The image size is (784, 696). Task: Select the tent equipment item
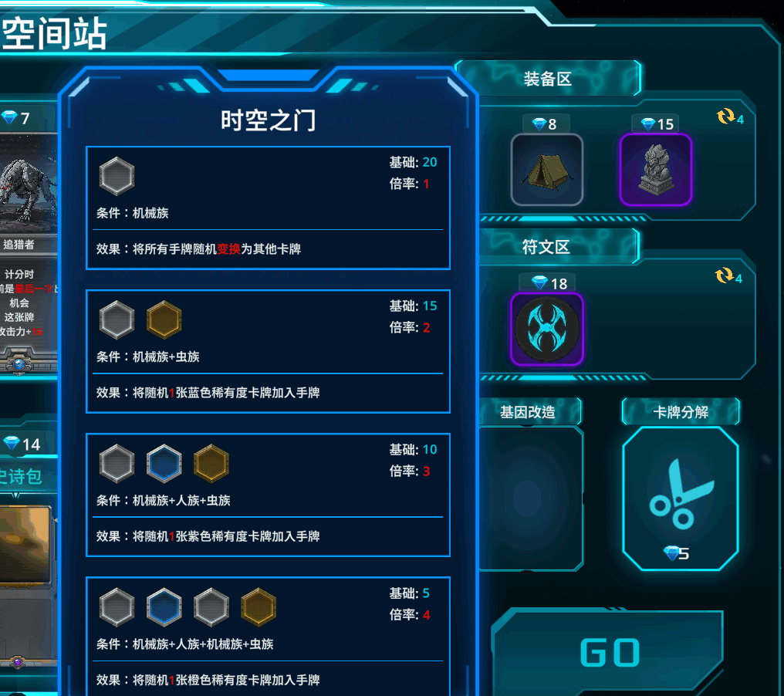point(547,170)
